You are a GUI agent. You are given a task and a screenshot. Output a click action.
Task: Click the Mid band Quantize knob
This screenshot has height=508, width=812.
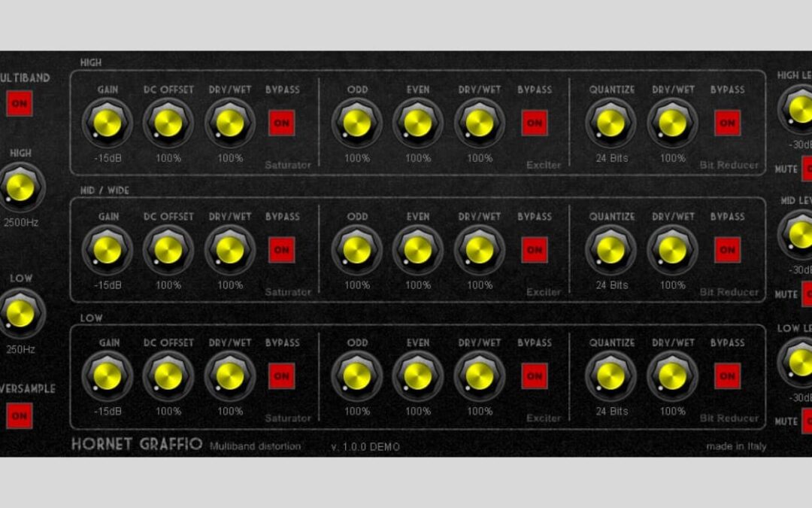[x=611, y=251]
